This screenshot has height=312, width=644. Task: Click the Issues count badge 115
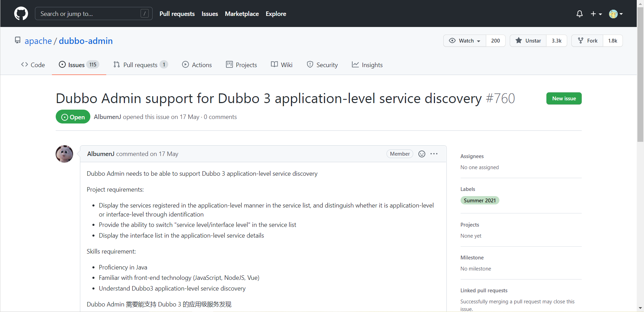coord(93,65)
